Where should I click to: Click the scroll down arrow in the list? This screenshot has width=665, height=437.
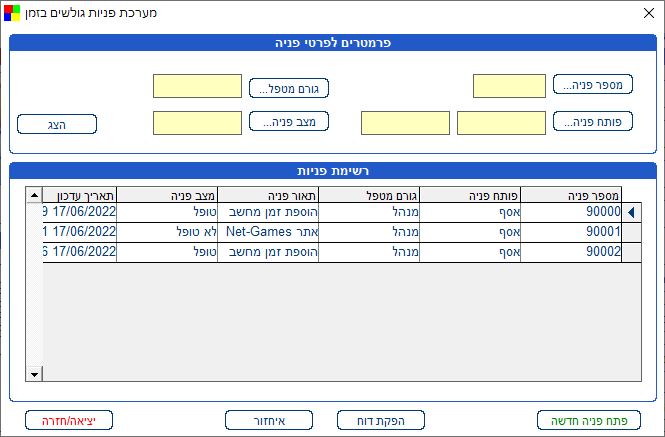coord(34,374)
